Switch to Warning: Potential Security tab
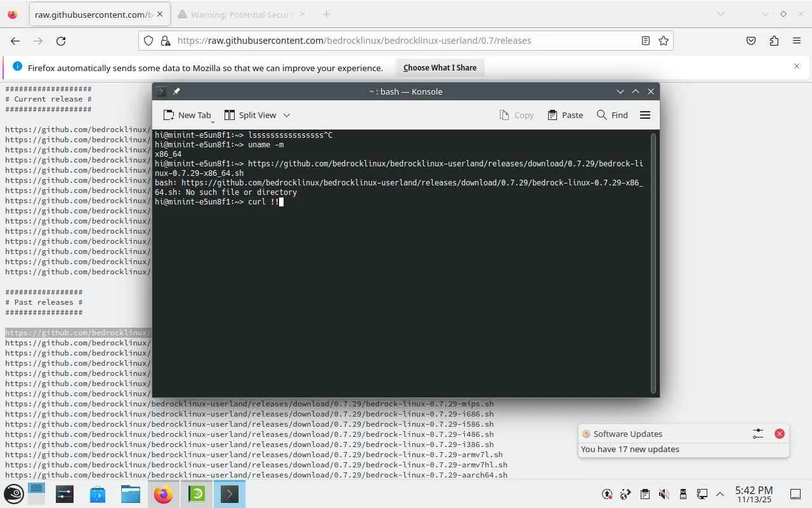Screen dimensions: 812x508 241,14
